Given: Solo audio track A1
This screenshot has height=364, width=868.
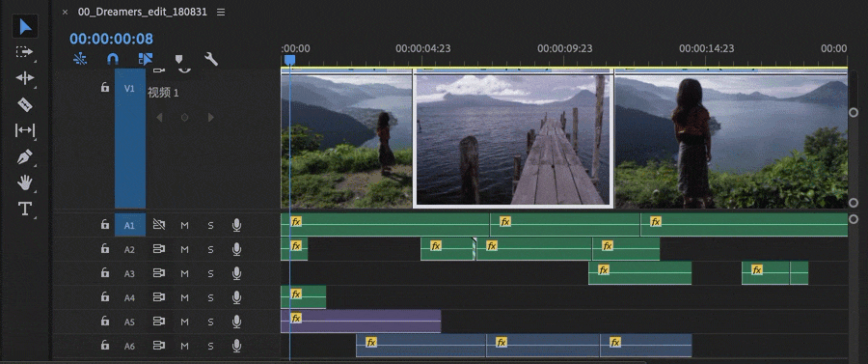Looking at the screenshot, I should click(210, 226).
